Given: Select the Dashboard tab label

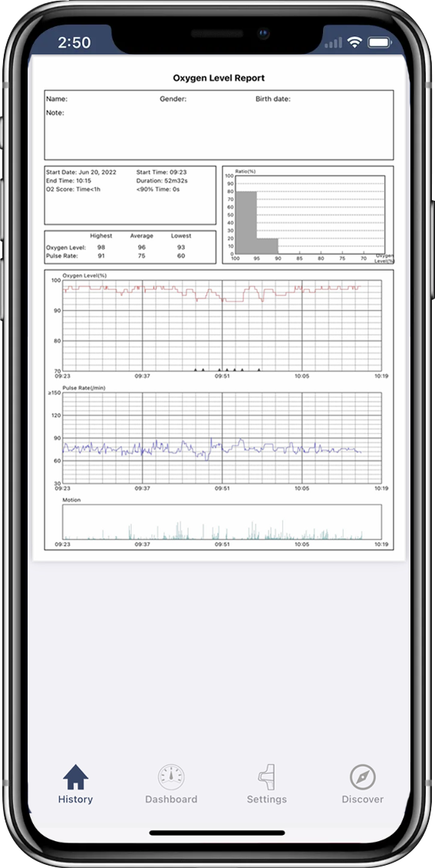Looking at the screenshot, I should pyautogui.click(x=170, y=799).
